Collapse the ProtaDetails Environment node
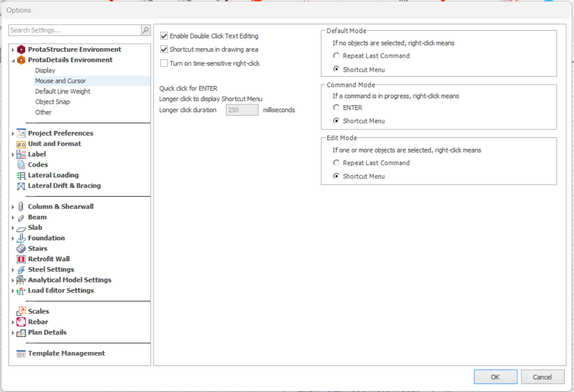This screenshot has height=392, width=574. point(13,60)
